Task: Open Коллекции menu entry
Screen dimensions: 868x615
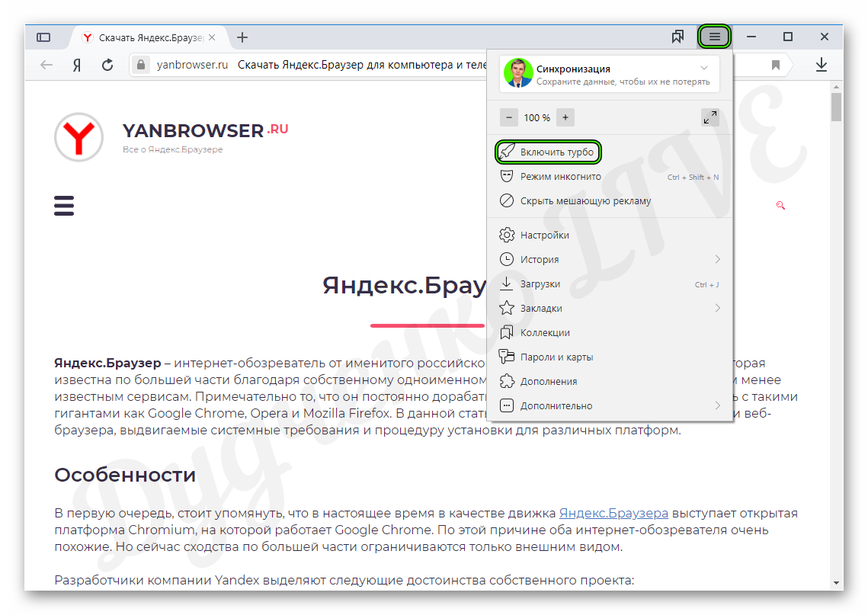Action: [609, 333]
